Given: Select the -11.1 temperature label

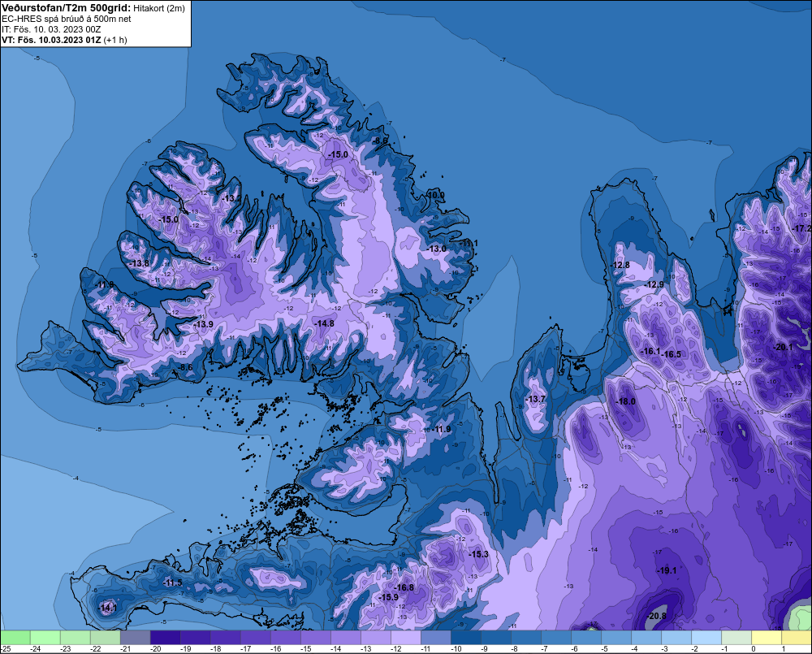Looking at the screenshot, I should (x=469, y=243).
